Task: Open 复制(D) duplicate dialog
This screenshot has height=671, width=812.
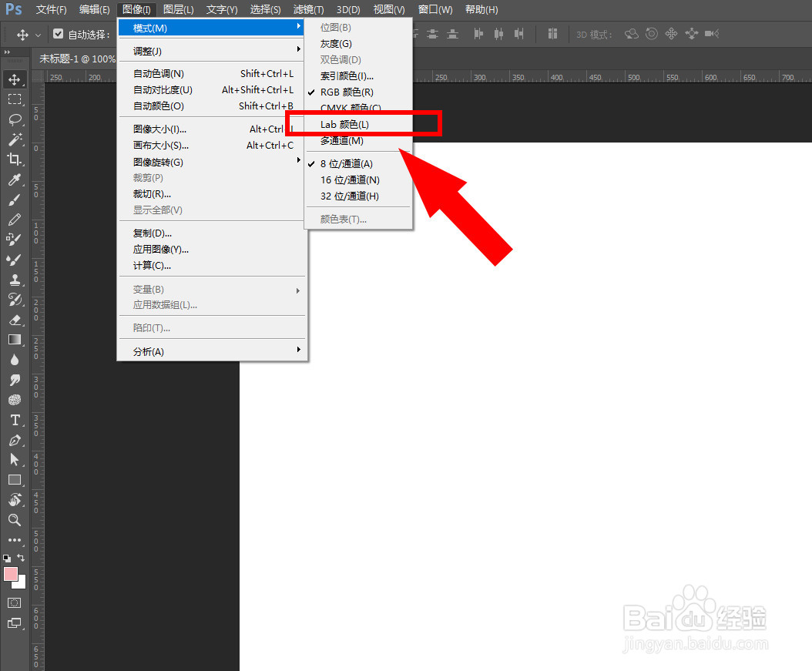Action: pyautogui.click(x=212, y=233)
